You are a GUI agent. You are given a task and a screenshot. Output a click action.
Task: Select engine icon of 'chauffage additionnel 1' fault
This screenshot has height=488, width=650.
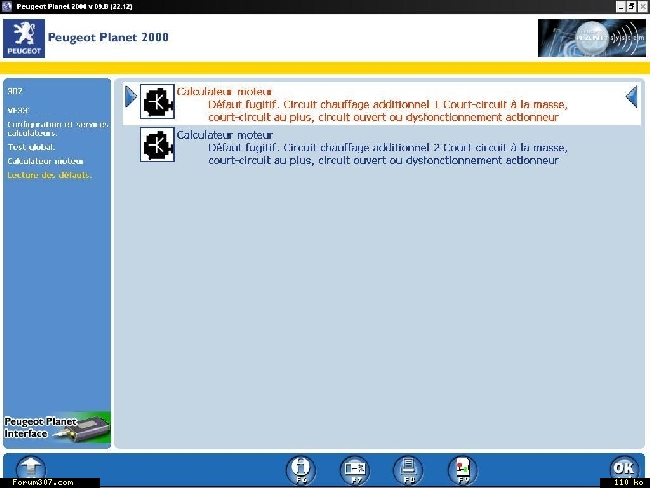[x=157, y=102]
